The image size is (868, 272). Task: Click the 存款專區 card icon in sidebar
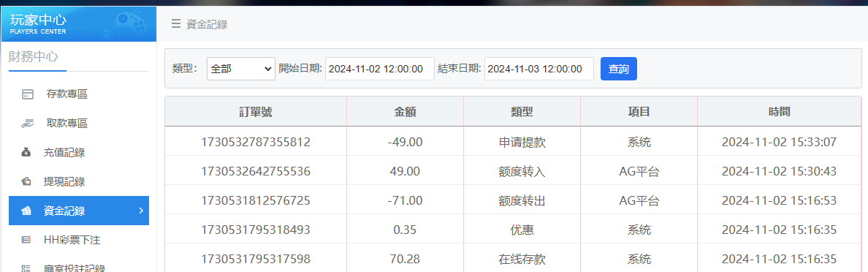[x=28, y=94]
